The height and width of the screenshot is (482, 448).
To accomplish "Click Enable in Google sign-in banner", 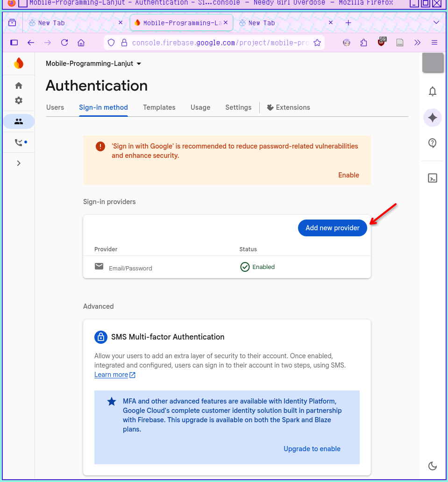I will click(348, 175).
